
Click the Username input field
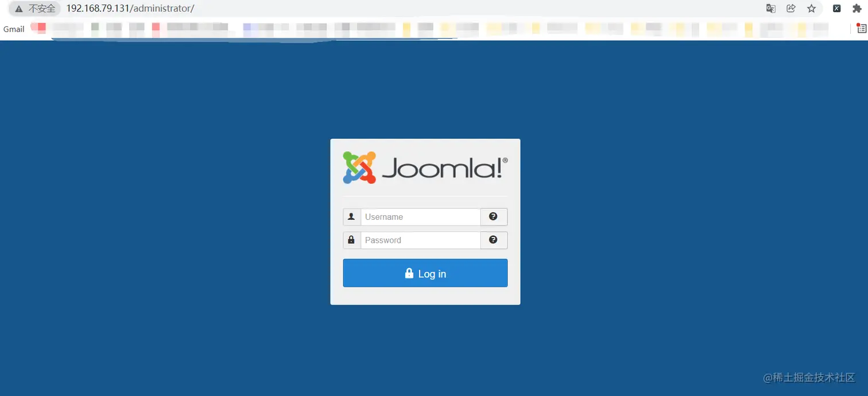pos(420,217)
